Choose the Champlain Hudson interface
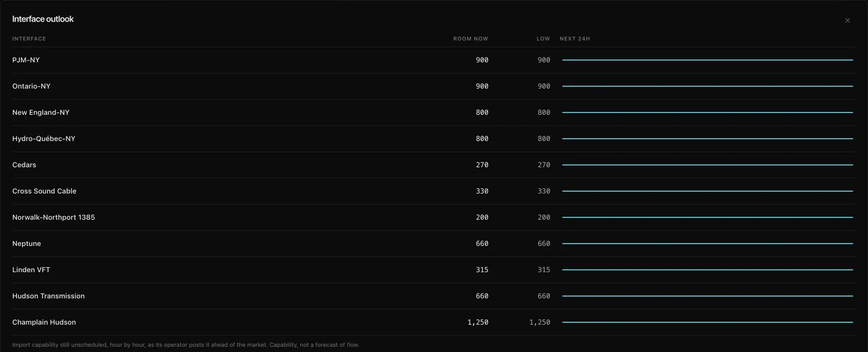 (434, 322)
